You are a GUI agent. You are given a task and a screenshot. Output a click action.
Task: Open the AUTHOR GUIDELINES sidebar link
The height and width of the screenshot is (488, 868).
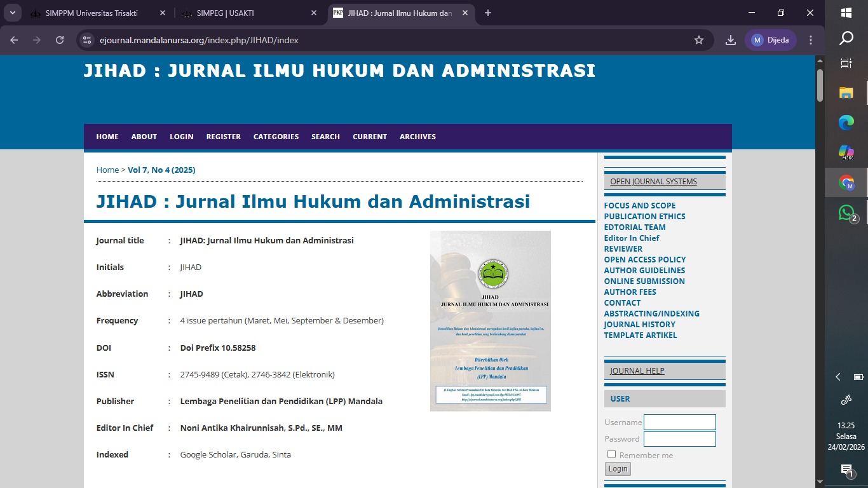(x=644, y=270)
